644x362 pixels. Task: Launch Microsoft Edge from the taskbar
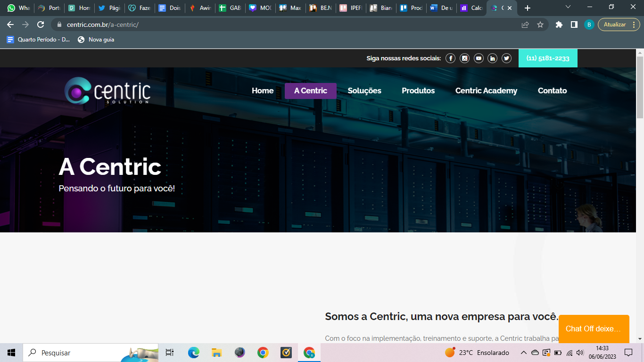(193, 353)
